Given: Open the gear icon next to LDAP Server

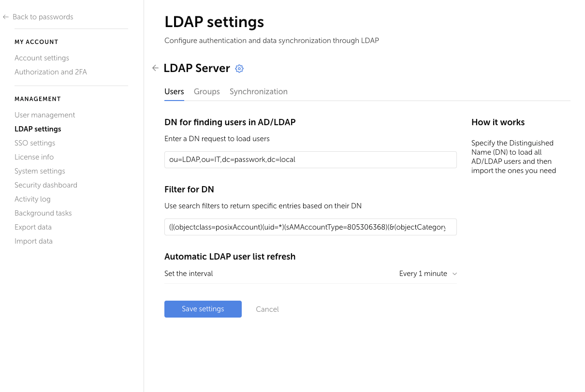Looking at the screenshot, I should 239,69.
